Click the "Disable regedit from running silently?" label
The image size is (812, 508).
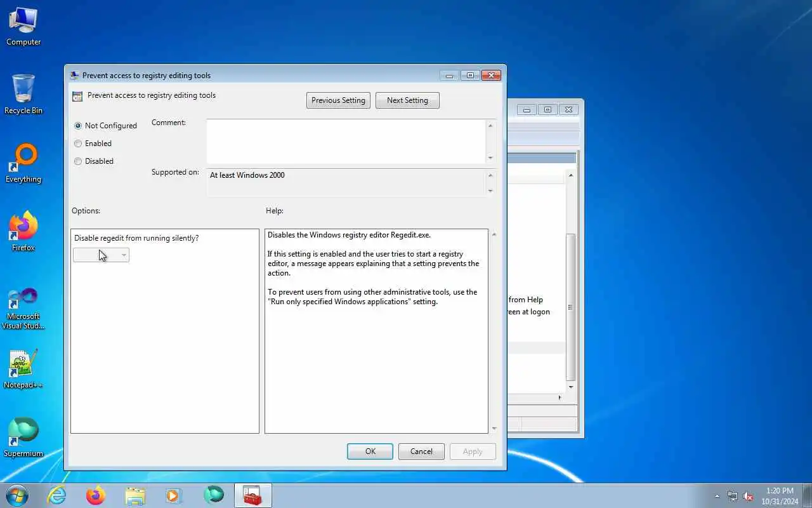pos(136,238)
